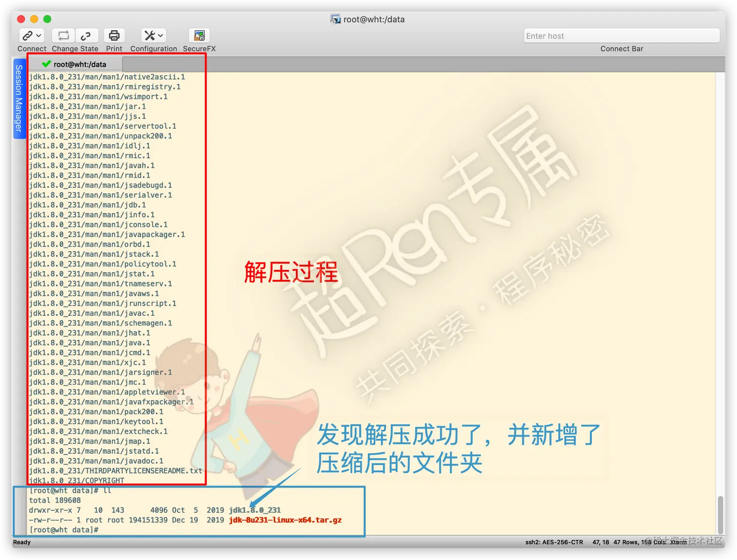Click the reconnect link icon beside Change State
The width and height of the screenshot is (737, 560).
pos(86,36)
